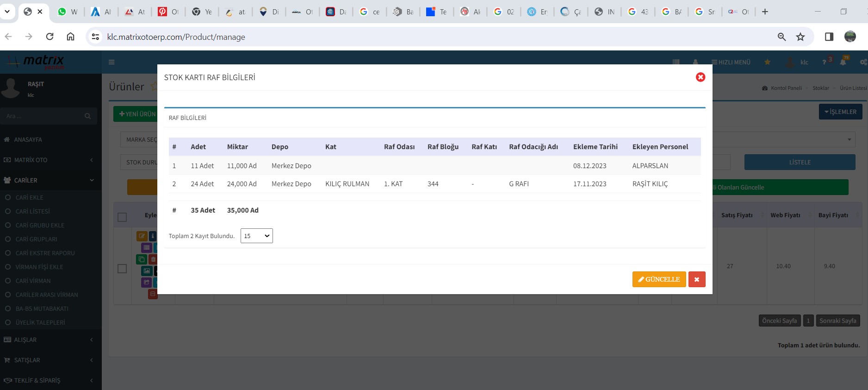Open the settings gears icon

863,62
